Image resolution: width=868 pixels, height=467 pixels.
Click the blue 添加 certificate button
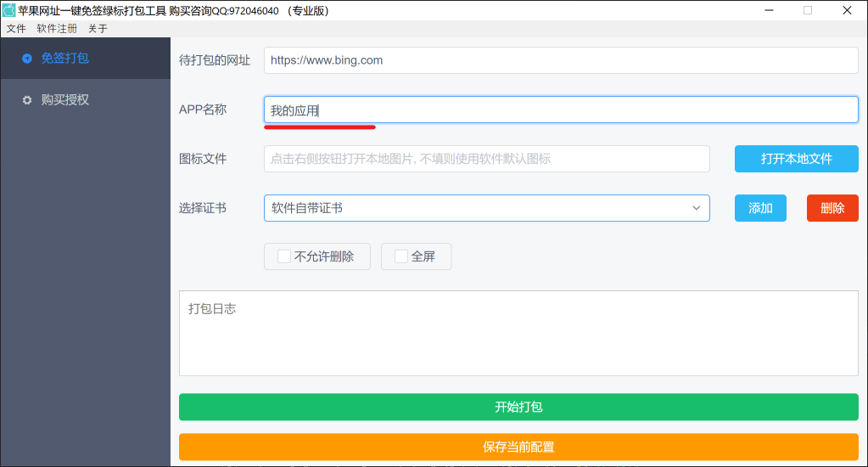tap(760, 208)
